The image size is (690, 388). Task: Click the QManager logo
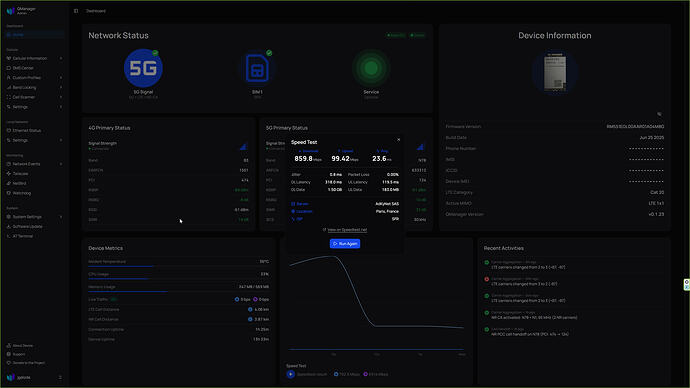(11, 11)
